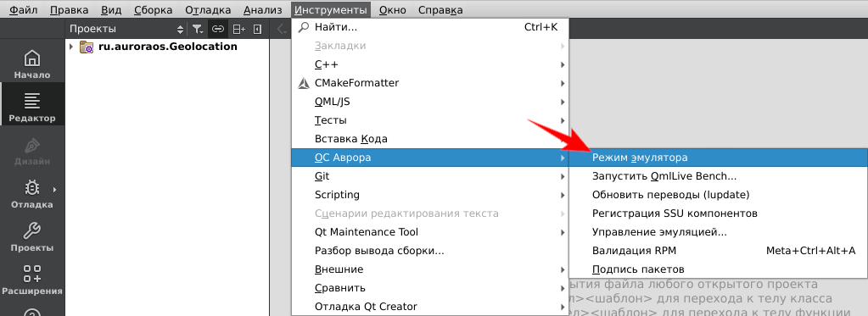Open the Справка menu
Image resolution: width=868 pixels, height=316 pixels.
click(x=440, y=10)
